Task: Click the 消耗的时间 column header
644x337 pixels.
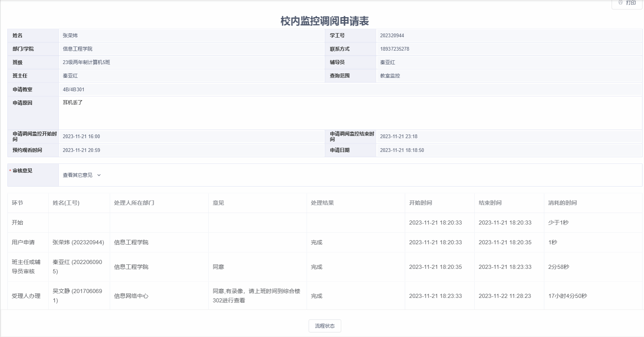Action: pyautogui.click(x=562, y=203)
